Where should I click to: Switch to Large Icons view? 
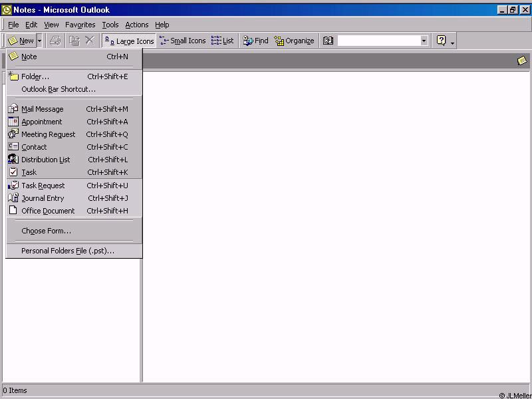pos(129,41)
